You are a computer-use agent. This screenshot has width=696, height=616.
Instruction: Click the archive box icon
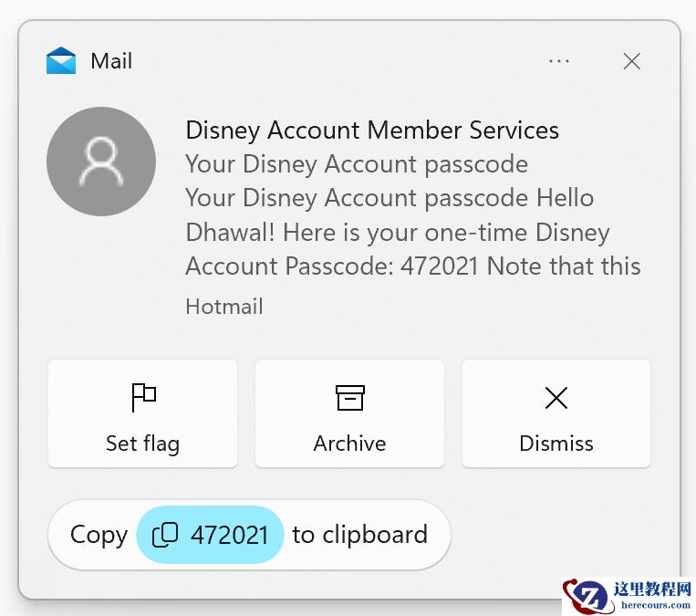(349, 397)
